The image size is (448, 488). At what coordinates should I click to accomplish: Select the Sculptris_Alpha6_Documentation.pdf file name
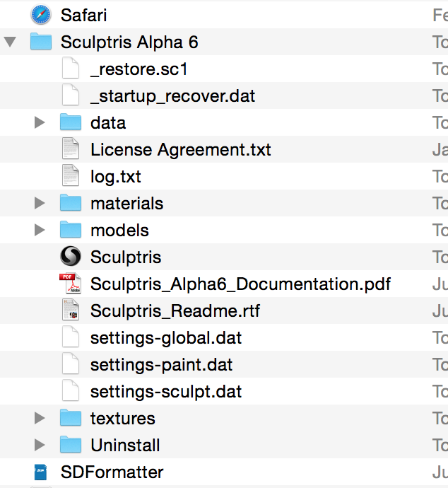point(240,284)
